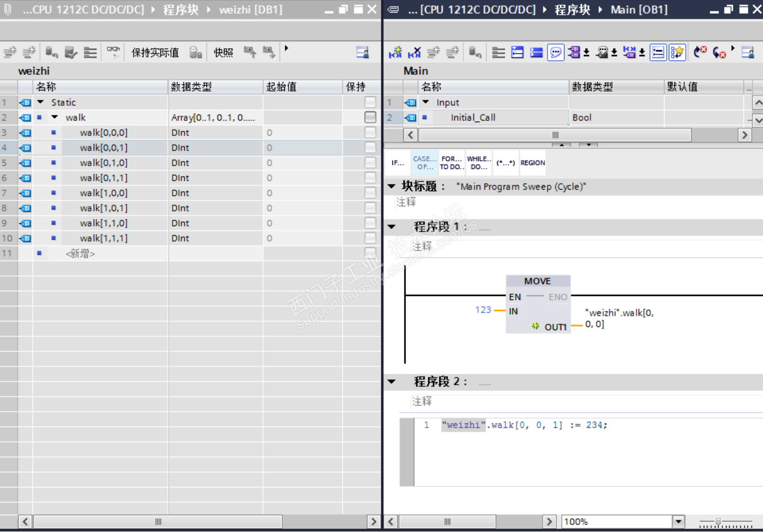This screenshot has height=532, width=763.
Task: Show more Main toolbar items overflow arrow
Action: (733, 49)
